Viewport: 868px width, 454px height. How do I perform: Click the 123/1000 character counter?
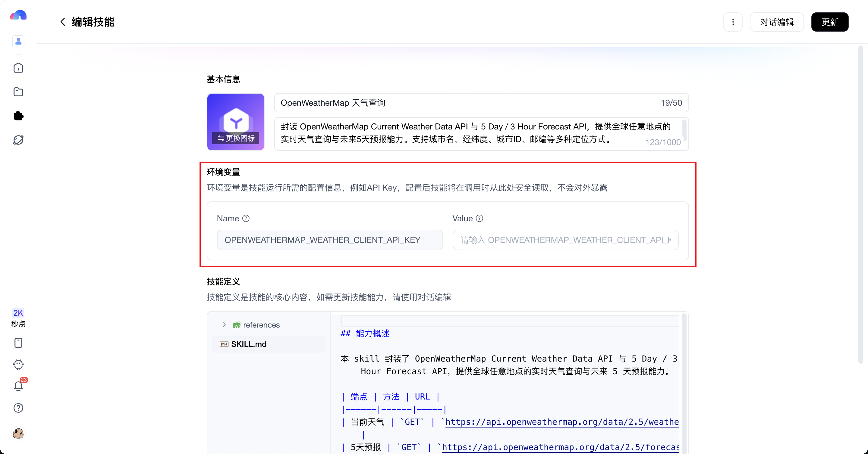663,142
